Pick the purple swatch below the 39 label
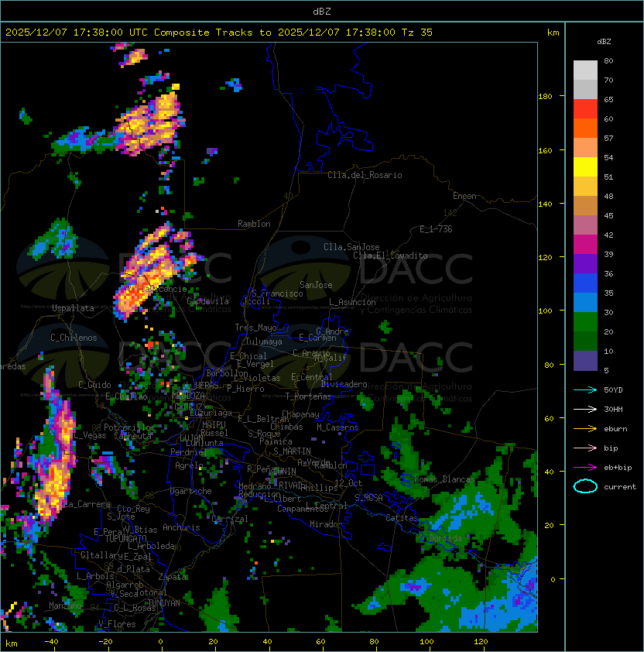 click(585, 263)
